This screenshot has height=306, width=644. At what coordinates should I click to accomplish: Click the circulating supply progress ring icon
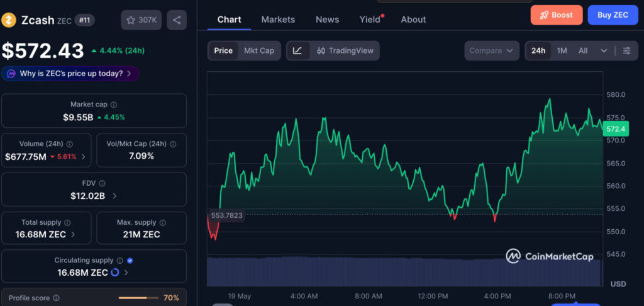tap(115, 272)
